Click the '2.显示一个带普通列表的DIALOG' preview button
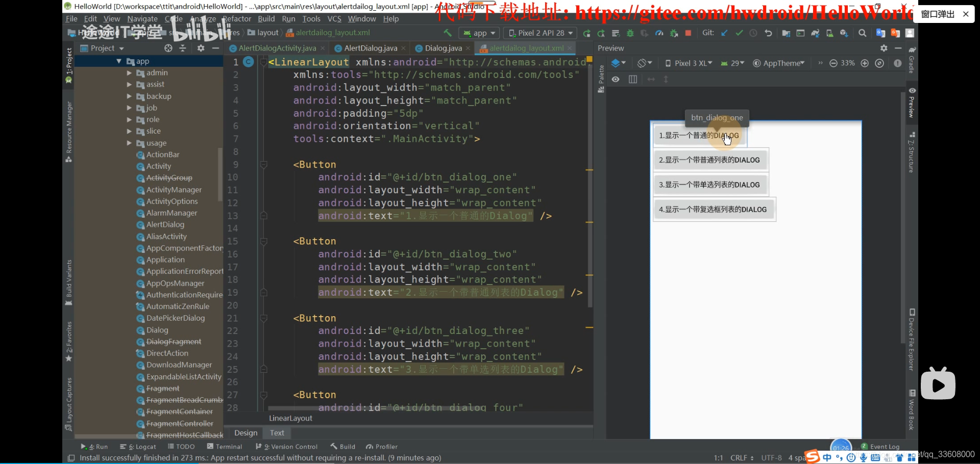The height and width of the screenshot is (464, 980). (x=709, y=160)
